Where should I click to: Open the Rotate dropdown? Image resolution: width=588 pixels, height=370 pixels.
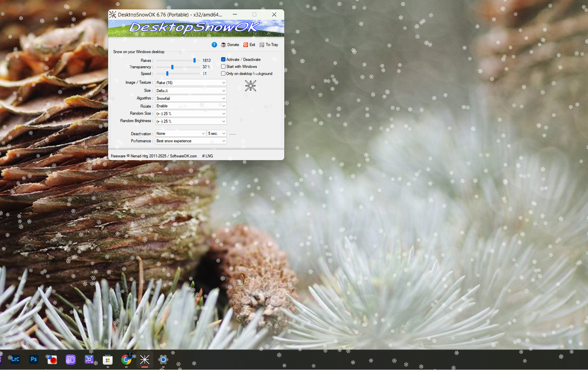coord(191,106)
